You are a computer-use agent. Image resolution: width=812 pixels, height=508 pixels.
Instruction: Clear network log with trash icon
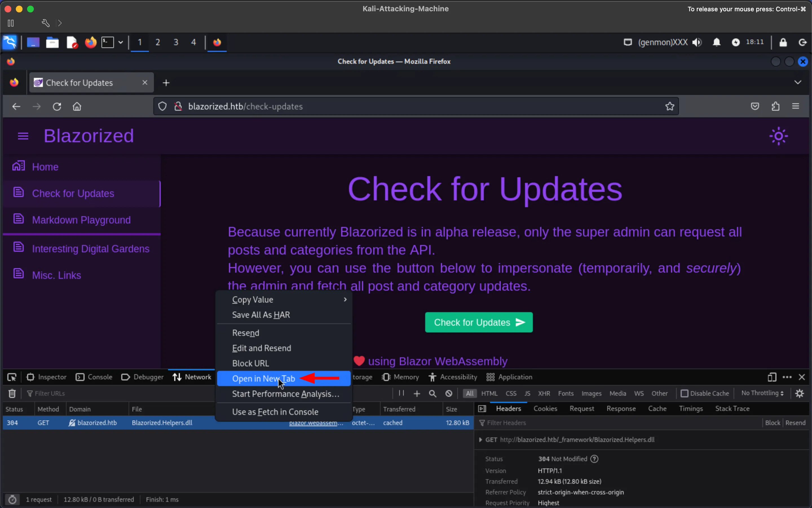click(12, 393)
